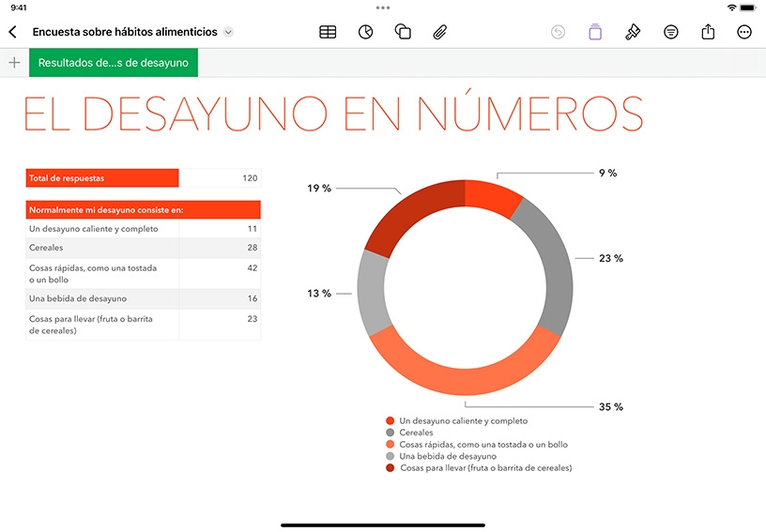Add a new sheet with plus button
The height and width of the screenshot is (532, 766).
(15, 63)
